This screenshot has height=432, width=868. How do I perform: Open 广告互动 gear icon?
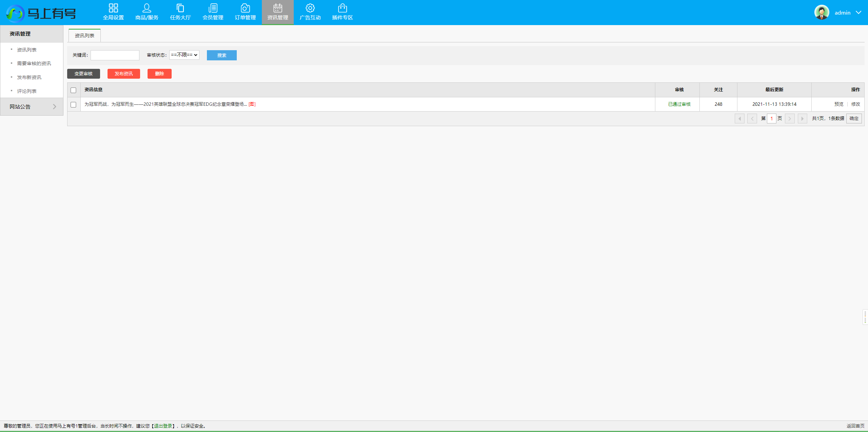[x=310, y=8]
